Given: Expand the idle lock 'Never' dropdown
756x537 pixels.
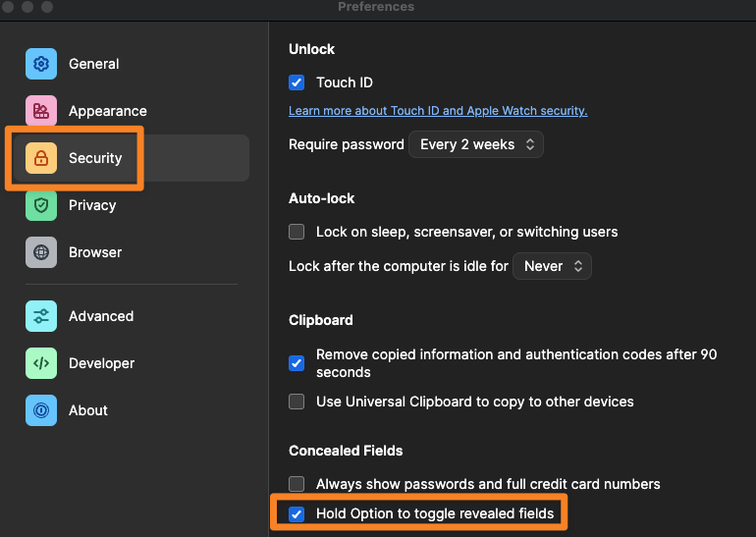Looking at the screenshot, I should coord(552,266).
